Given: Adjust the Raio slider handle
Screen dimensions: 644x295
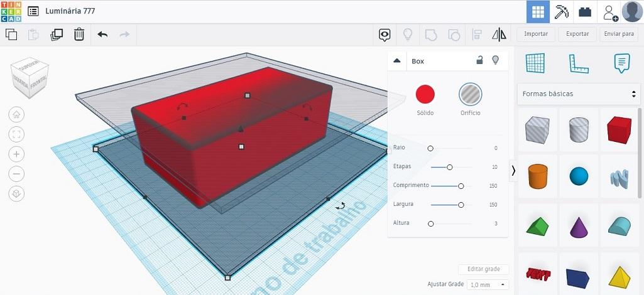Looking at the screenshot, I should pos(430,148).
